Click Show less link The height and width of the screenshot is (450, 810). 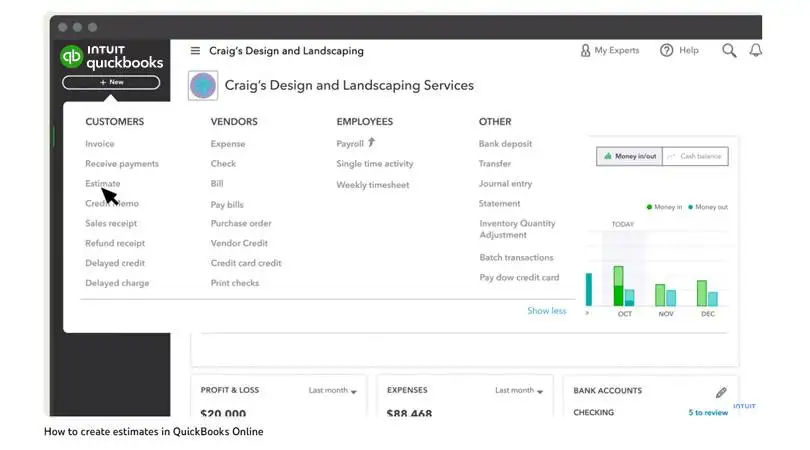coord(547,311)
